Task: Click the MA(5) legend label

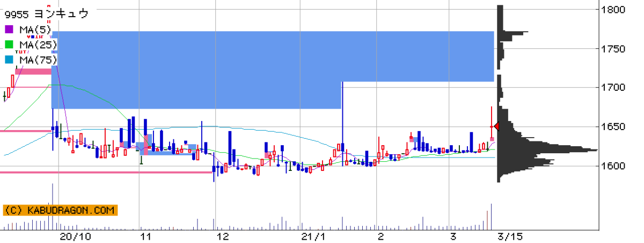Action: coord(35,29)
